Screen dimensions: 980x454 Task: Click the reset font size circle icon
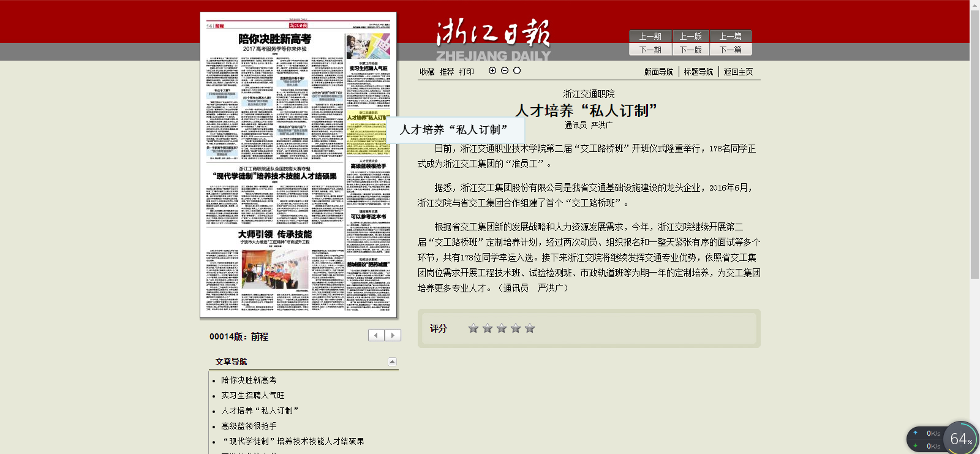pyautogui.click(x=517, y=70)
